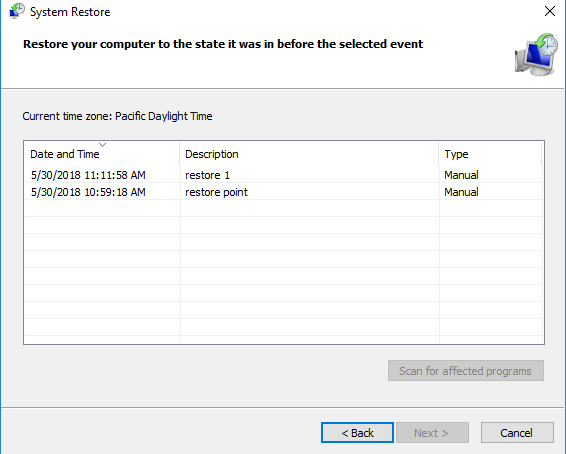Click the bold restore heading text
Viewport: 566px width, 454px height.
(x=223, y=44)
